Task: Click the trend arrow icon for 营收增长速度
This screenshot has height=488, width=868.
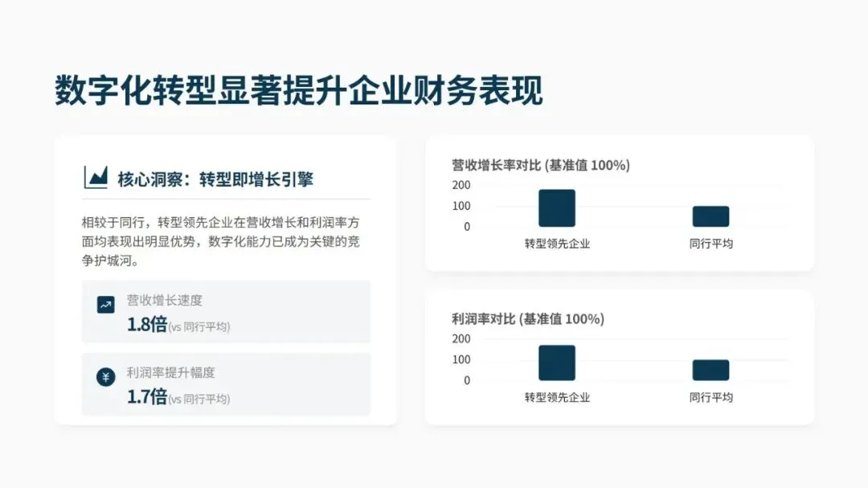Action: pyautogui.click(x=106, y=305)
